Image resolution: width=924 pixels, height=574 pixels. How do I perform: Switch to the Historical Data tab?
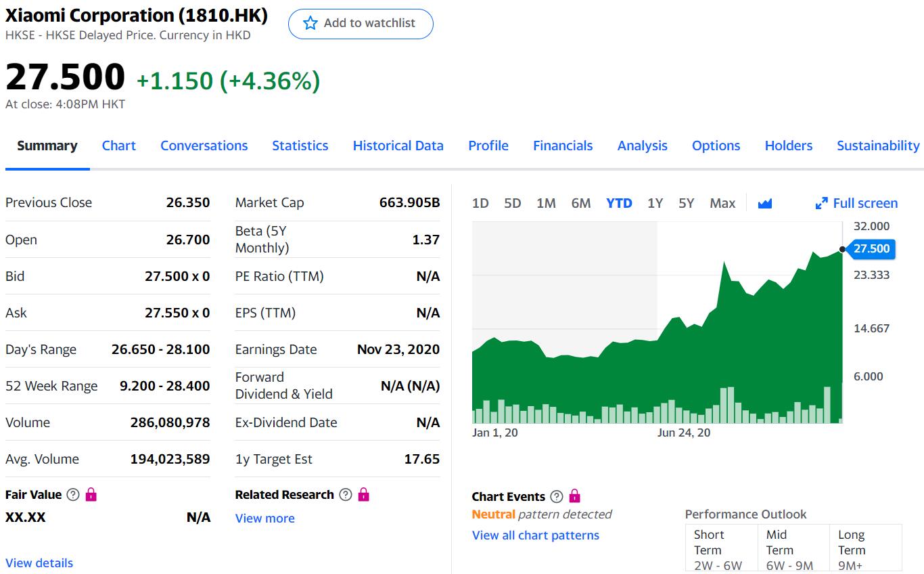[398, 146]
